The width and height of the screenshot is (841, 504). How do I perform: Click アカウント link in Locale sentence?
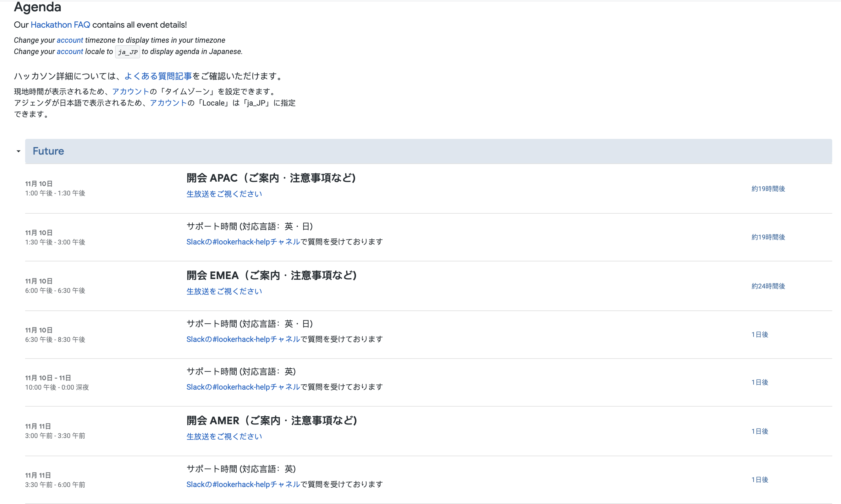pyautogui.click(x=168, y=103)
